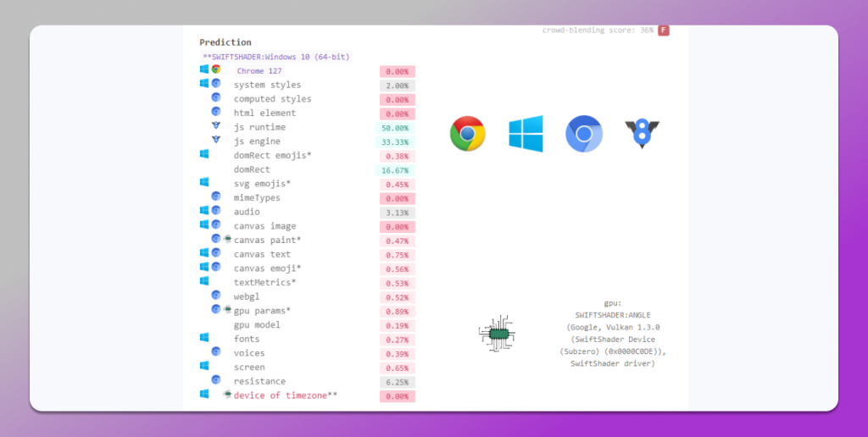Select the Chrome 127 version label
The image size is (868, 437).
point(259,71)
